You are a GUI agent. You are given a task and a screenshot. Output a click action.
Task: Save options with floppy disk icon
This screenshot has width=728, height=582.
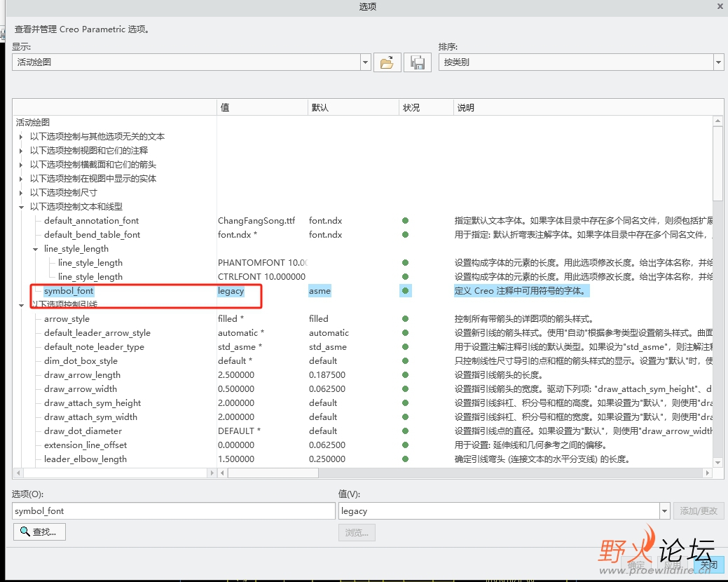418,62
